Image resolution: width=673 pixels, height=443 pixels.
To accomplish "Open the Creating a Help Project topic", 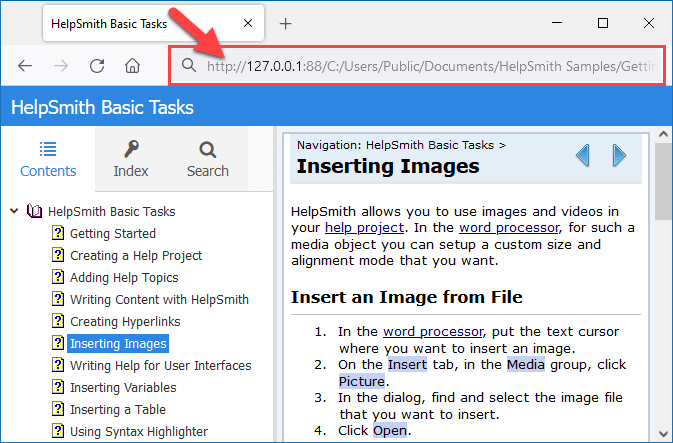I will coord(136,255).
